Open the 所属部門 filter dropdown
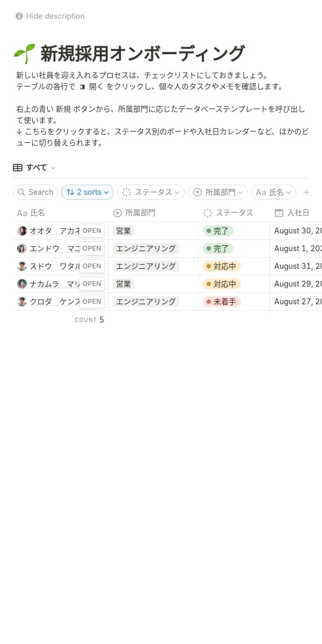This screenshot has width=322, height=644. (x=218, y=192)
